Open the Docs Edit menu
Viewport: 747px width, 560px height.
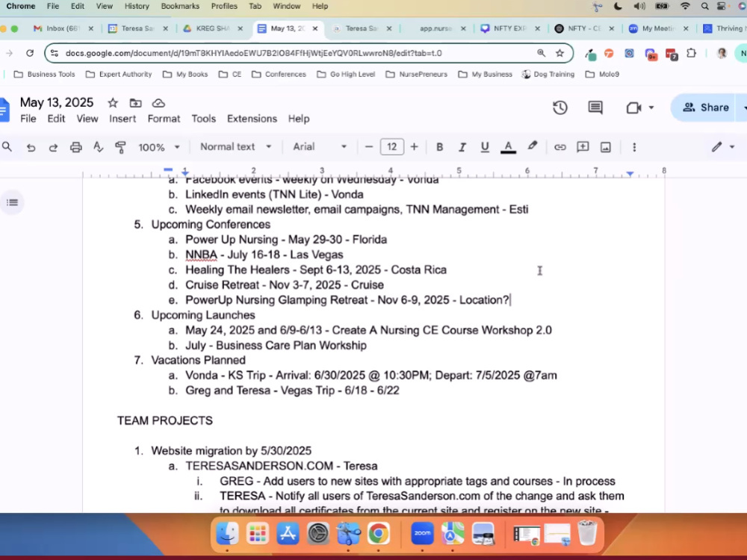click(x=56, y=119)
